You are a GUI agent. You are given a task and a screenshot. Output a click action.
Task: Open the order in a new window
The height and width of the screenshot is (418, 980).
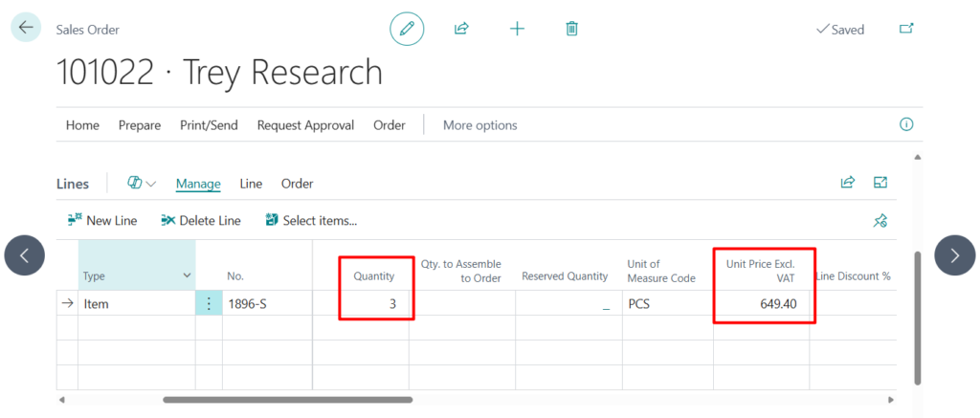pyautogui.click(x=906, y=29)
